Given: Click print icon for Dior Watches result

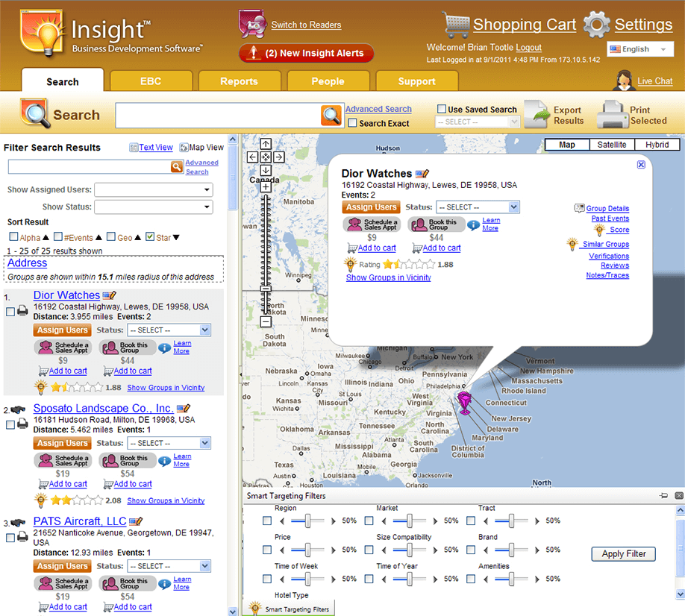Looking at the screenshot, I should coord(22,311).
